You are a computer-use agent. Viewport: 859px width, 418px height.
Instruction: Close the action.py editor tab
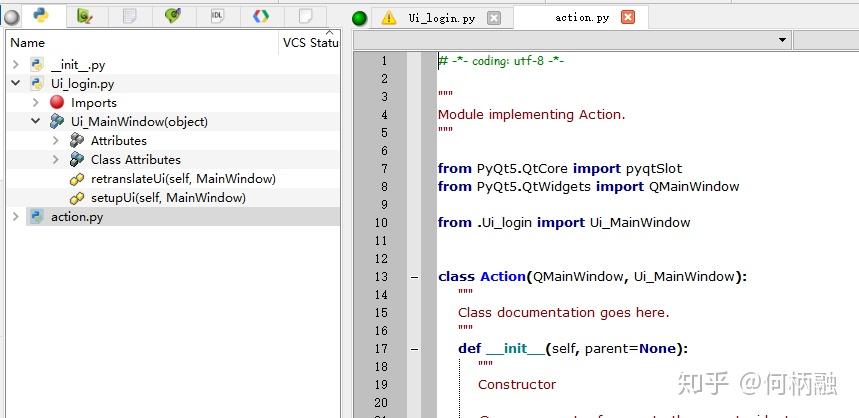(628, 18)
